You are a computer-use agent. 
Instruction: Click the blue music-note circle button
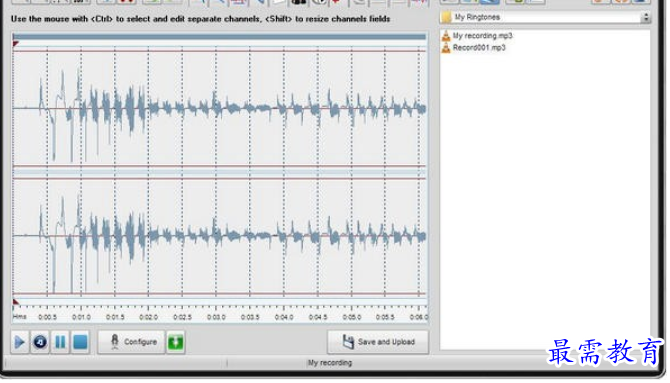40,342
